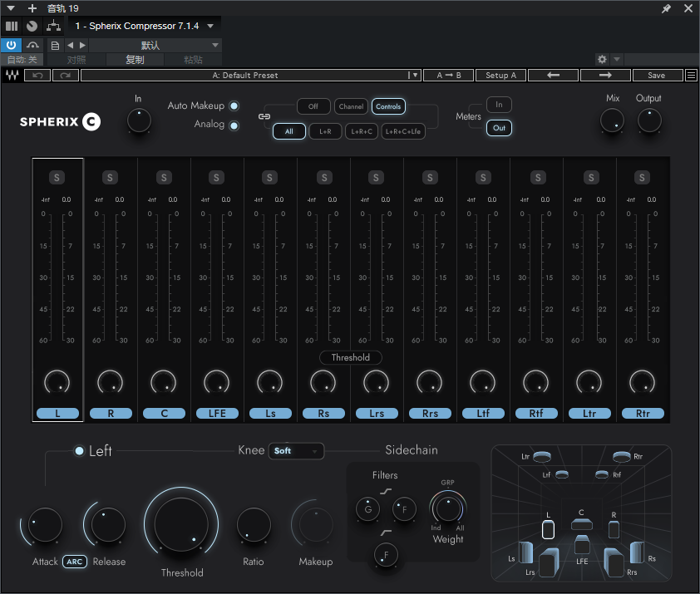The image size is (700, 594).
Task: Set link mode to Controls
Action: 388,106
